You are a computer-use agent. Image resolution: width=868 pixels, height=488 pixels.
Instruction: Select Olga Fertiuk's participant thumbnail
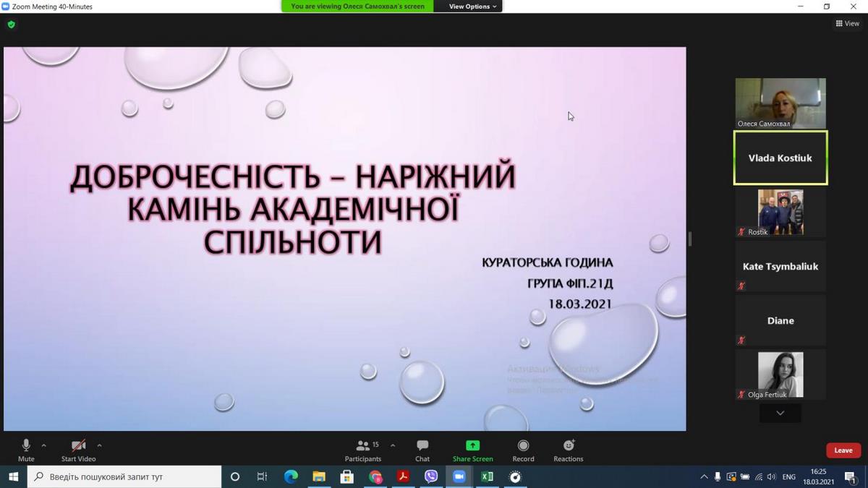tap(780, 374)
